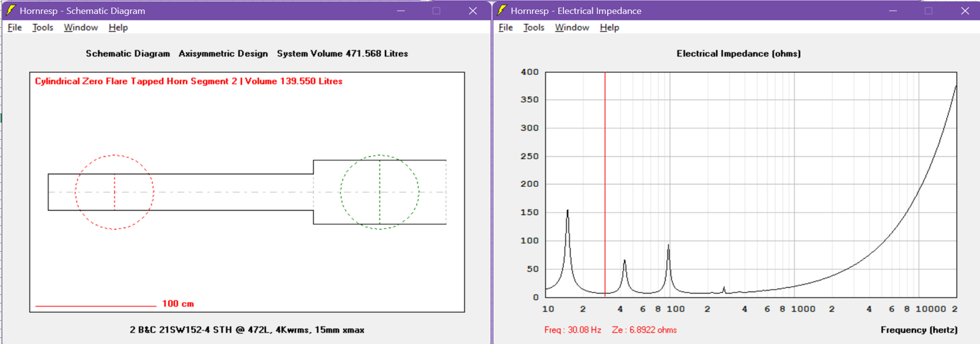Click the B&C 21SW152-4 design description text
The width and height of the screenshot is (980, 344).
247,329
